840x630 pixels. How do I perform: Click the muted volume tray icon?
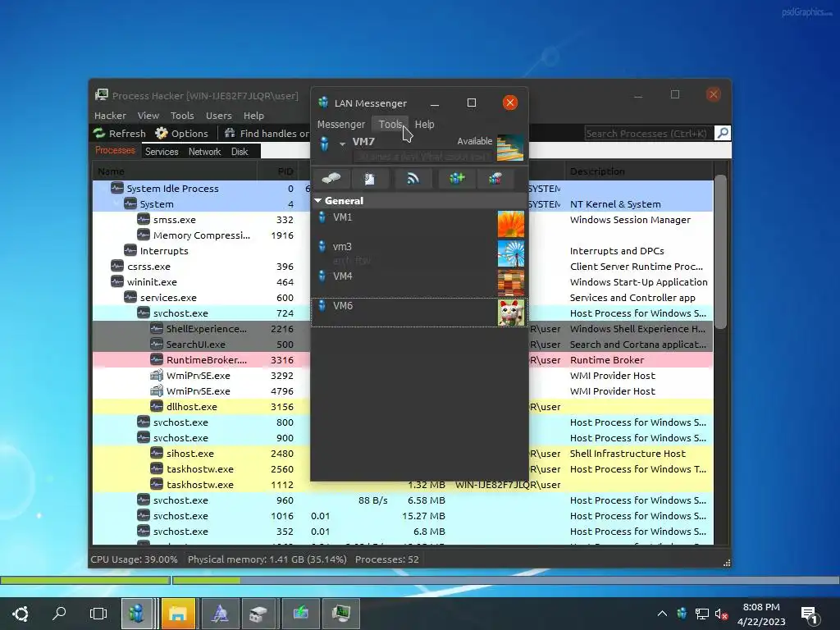(721, 614)
